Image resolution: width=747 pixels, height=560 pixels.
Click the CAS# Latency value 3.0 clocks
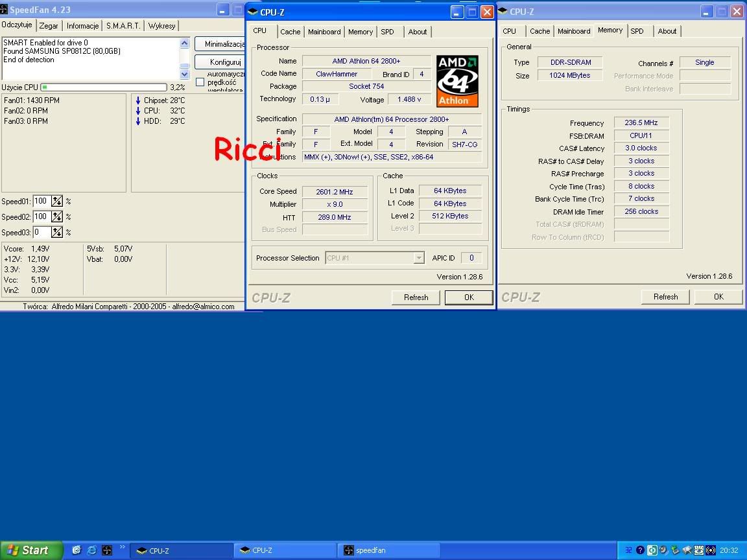tap(641, 148)
